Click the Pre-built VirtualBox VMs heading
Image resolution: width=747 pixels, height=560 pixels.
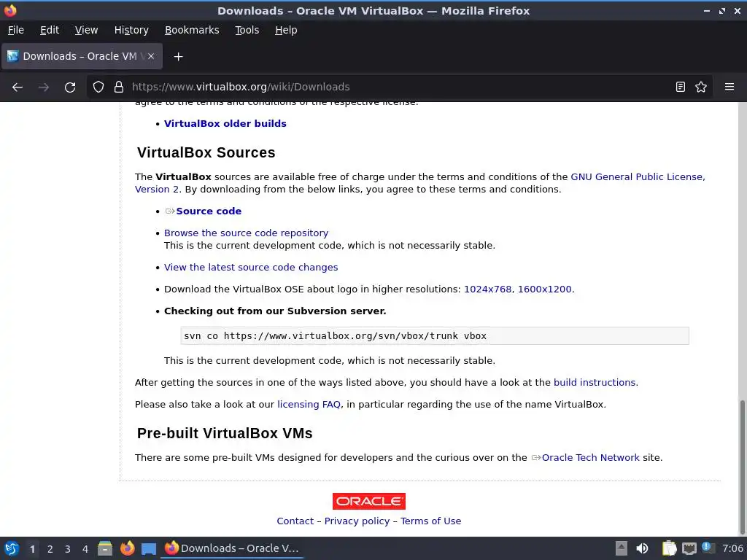[x=225, y=433]
